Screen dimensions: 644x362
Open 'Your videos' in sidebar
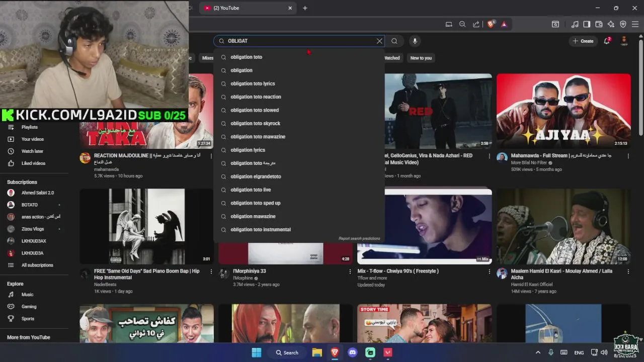tap(33, 139)
